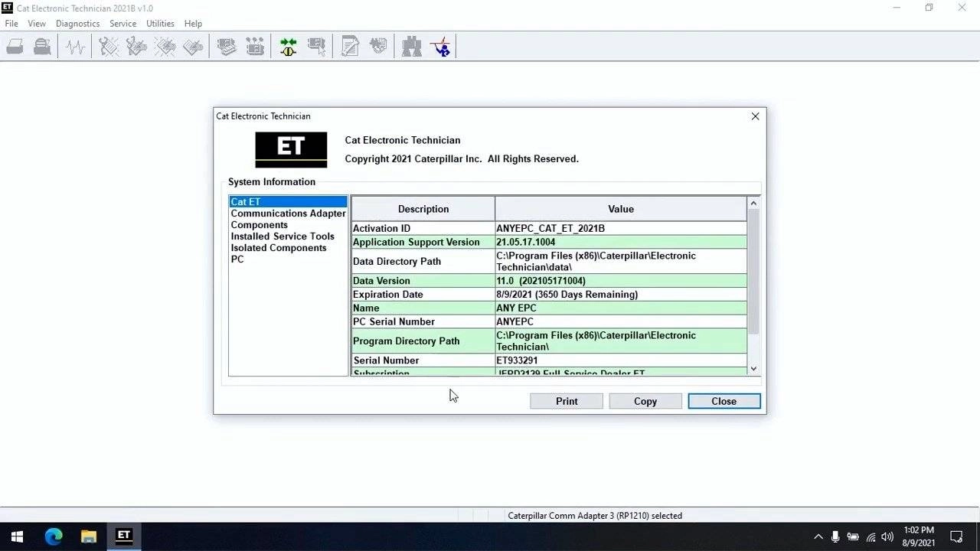Click the volume speaker tray icon
The image size is (980, 551).
887,537
